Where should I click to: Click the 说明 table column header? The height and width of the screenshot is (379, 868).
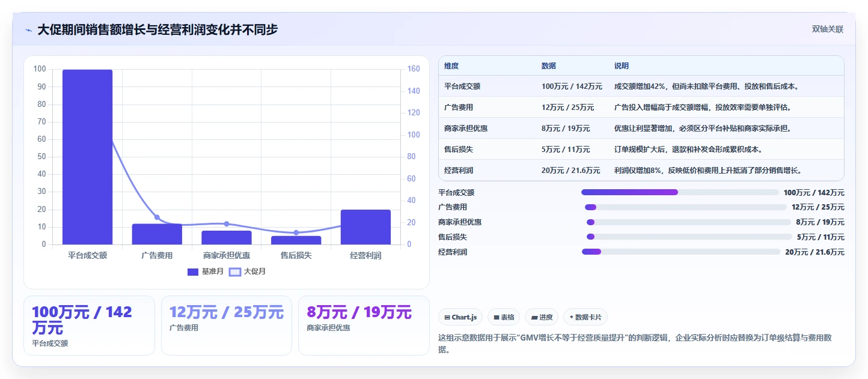(x=622, y=66)
